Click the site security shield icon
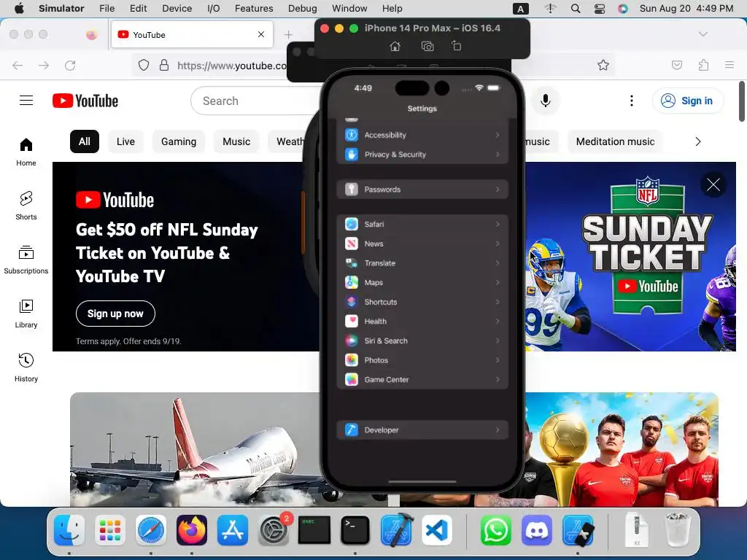747x560 pixels. [144, 65]
